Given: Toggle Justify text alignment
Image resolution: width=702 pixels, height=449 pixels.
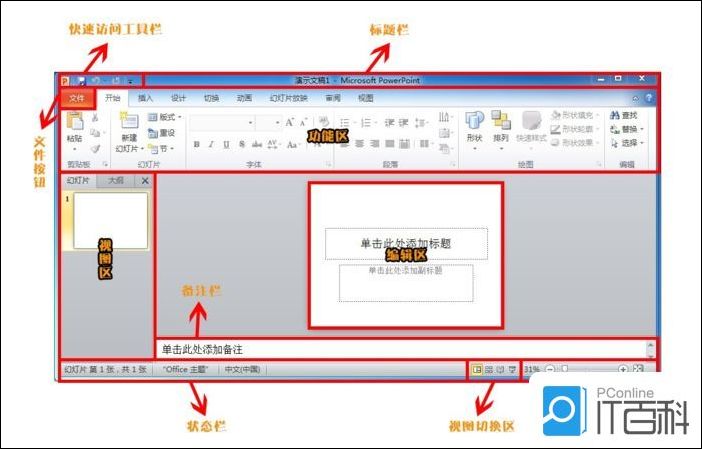Looking at the screenshot, I should (x=390, y=144).
